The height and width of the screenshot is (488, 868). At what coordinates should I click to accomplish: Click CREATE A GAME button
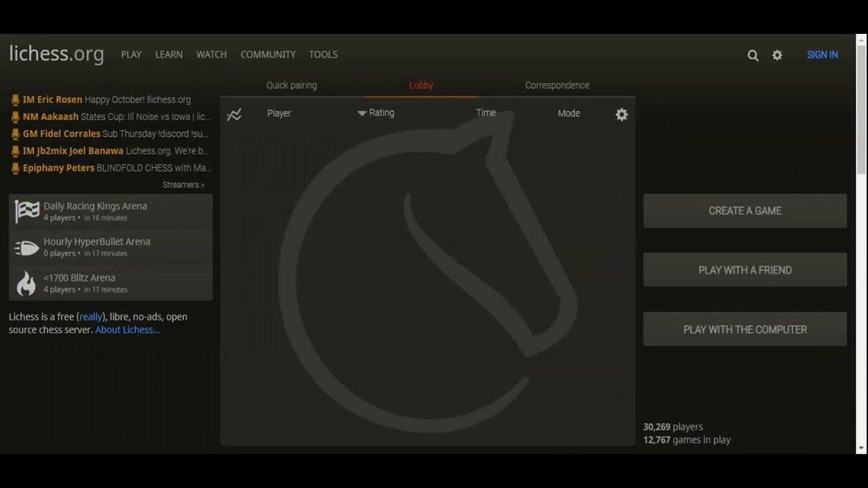745,211
